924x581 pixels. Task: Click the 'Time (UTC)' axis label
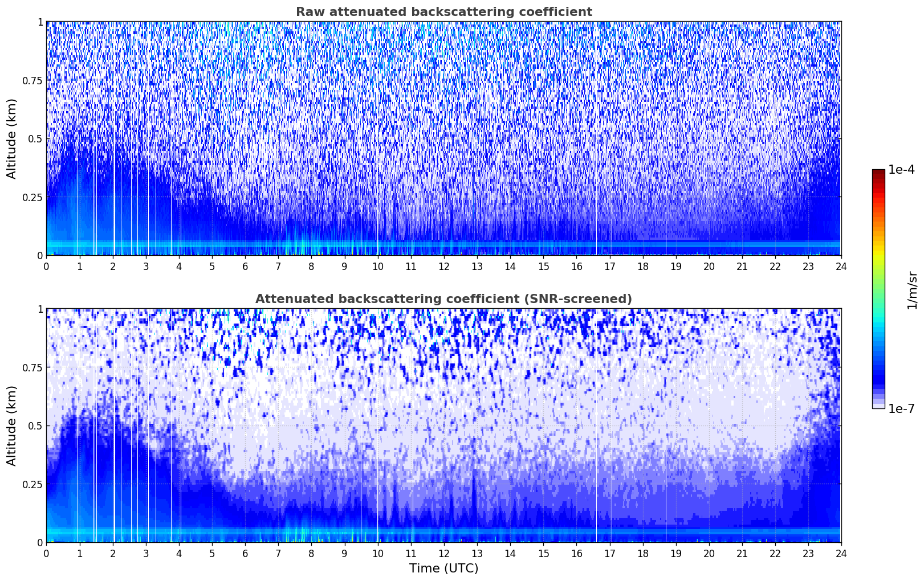[x=443, y=568]
